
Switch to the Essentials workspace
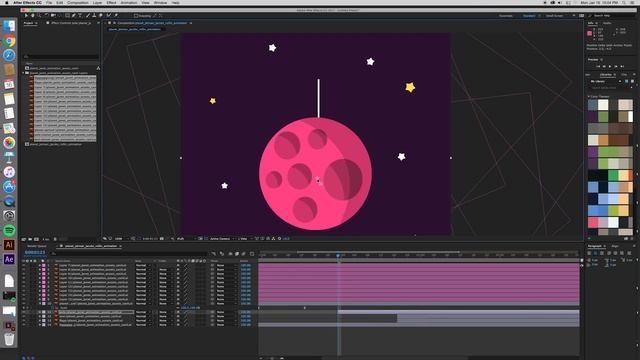click(506, 16)
